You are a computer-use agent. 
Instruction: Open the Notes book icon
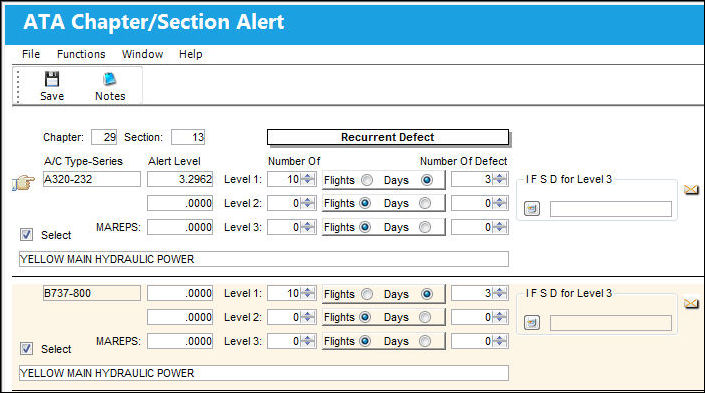pyautogui.click(x=110, y=79)
